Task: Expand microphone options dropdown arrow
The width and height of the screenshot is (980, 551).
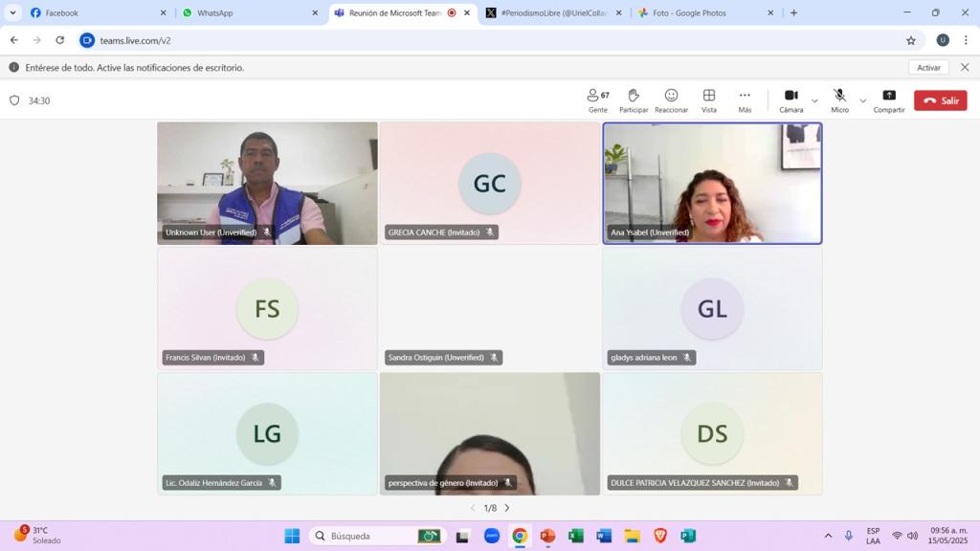Action: point(862,100)
